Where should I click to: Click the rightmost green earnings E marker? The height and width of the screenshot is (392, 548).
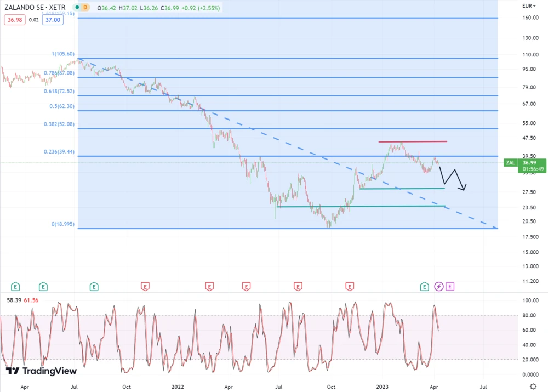coord(425,286)
